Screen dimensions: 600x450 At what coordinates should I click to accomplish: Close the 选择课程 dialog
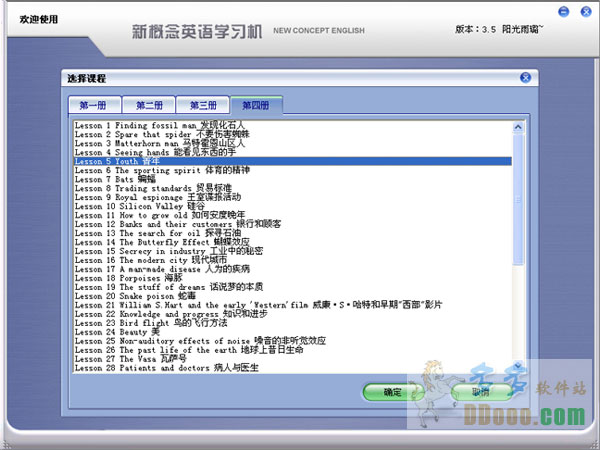click(x=525, y=78)
